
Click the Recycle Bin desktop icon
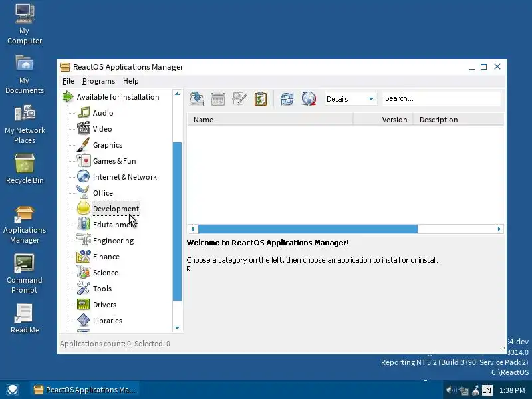point(25,169)
